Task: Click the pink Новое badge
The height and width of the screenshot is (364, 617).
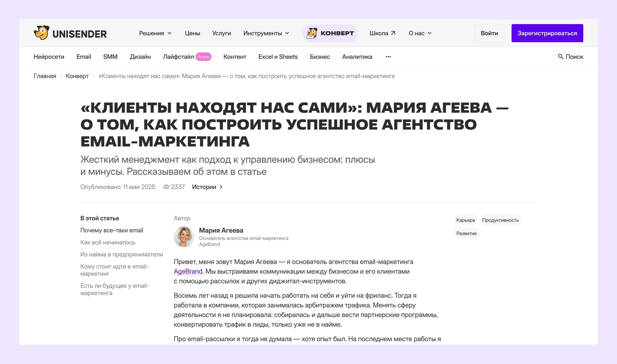Action: (x=203, y=57)
